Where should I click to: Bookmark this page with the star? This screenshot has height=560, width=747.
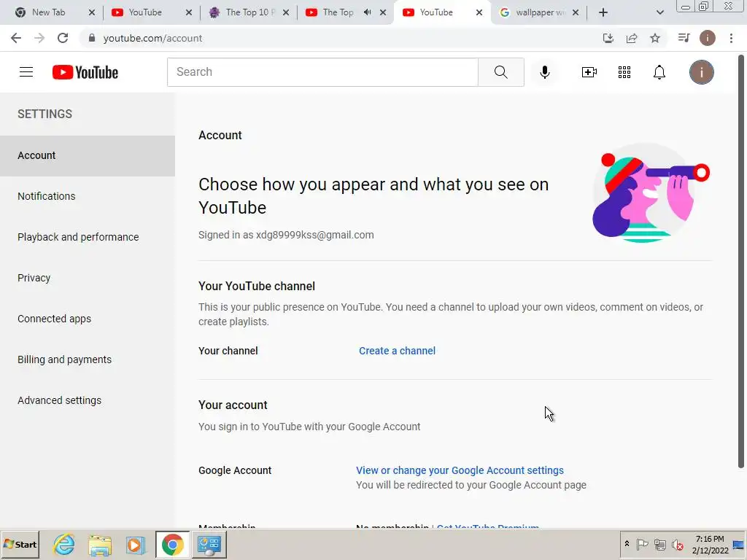tap(655, 38)
